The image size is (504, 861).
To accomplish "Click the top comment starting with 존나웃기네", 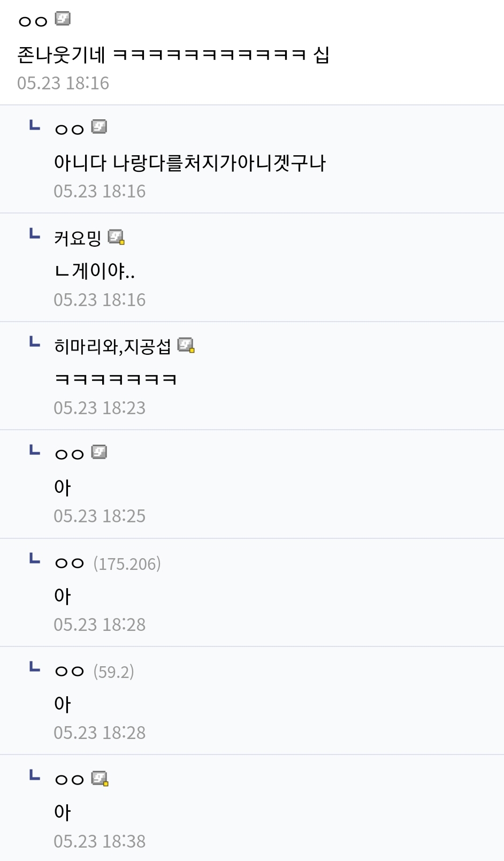I will [173, 54].
